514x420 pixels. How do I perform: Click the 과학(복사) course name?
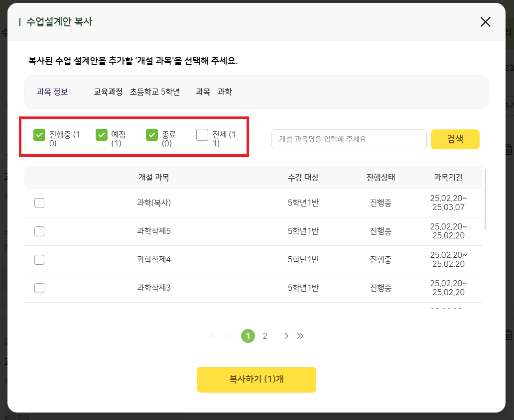(154, 203)
